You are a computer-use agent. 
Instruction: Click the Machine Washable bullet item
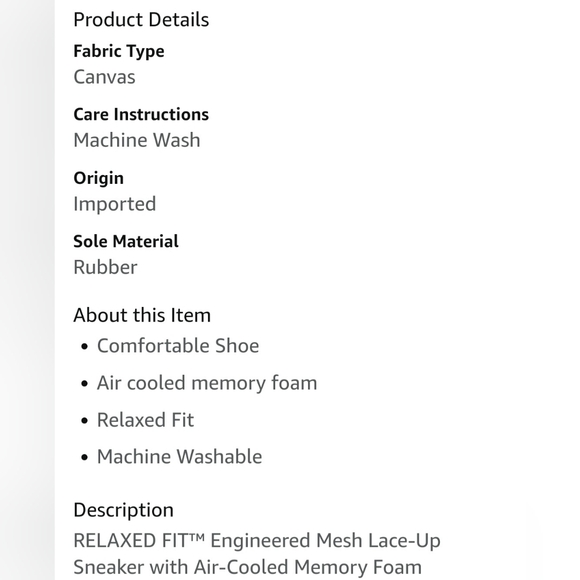(179, 456)
